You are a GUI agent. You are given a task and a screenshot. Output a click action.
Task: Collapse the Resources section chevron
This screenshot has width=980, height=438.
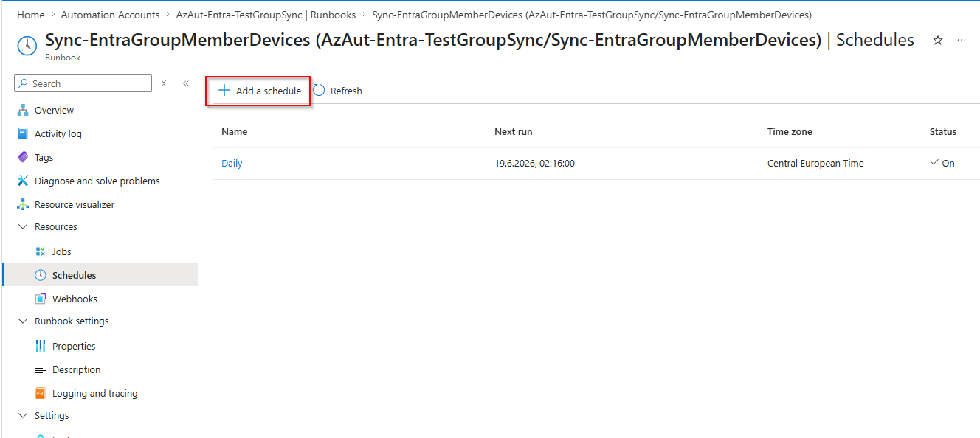[23, 227]
